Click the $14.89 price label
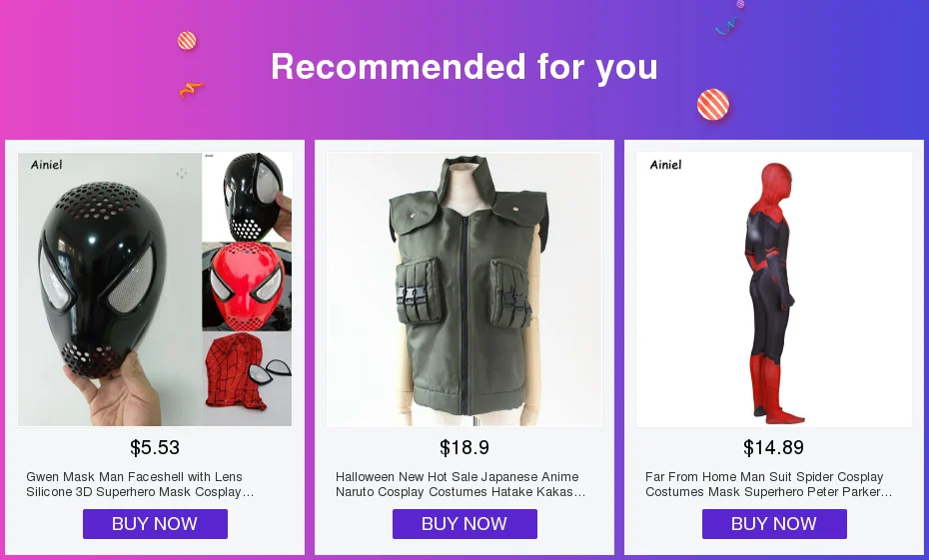 pyautogui.click(x=774, y=447)
